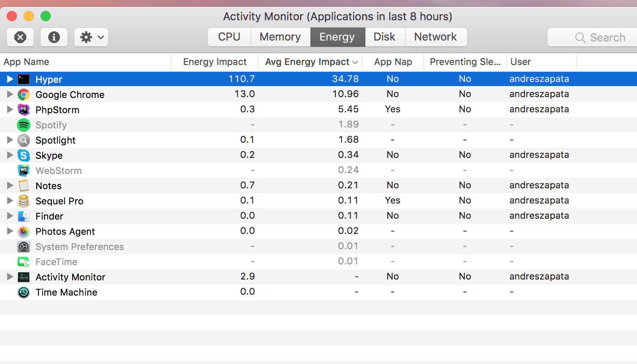
Task: Click the Hyper terminal app icon
Action: (24, 79)
